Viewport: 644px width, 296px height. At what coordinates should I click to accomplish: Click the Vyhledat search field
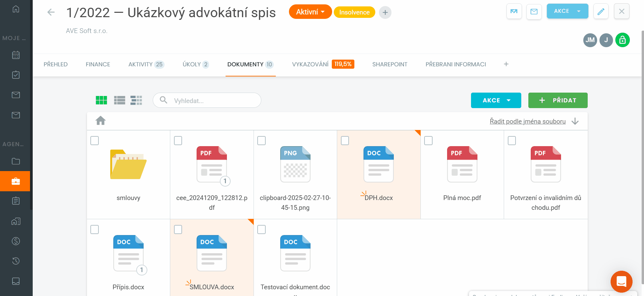pyautogui.click(x=212, y=100)
